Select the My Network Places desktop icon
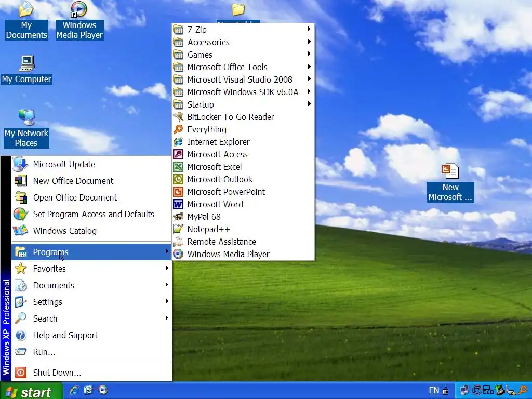The height and width of the screenshot is (399, 532). click(26, 128)
